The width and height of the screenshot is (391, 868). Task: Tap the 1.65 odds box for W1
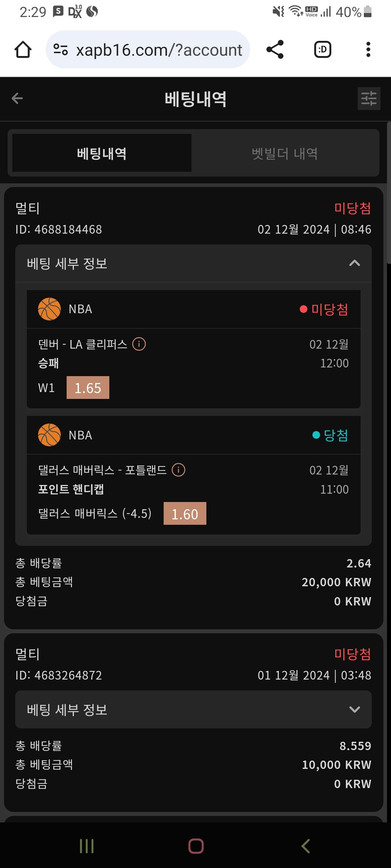[x=88, y=388]
